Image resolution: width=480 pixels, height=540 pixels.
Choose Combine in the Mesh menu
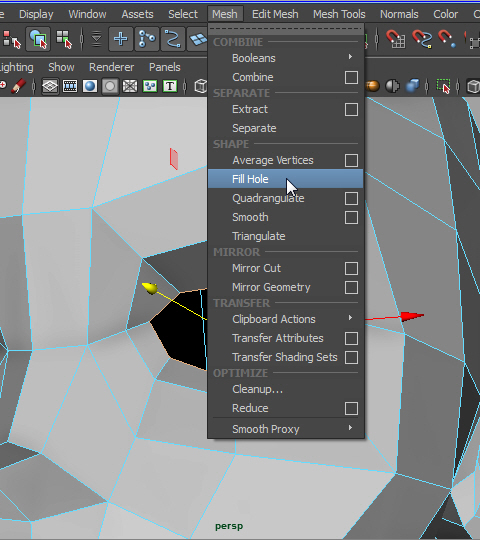point(253,77)
